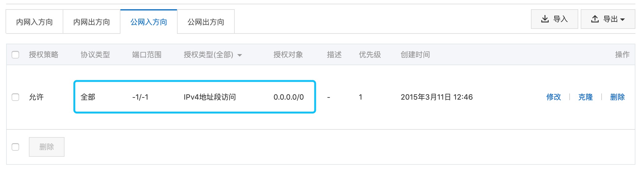Screen dimensions: 644x174
Task: Click the 修改 link for the rule
Action: point(554,97)
